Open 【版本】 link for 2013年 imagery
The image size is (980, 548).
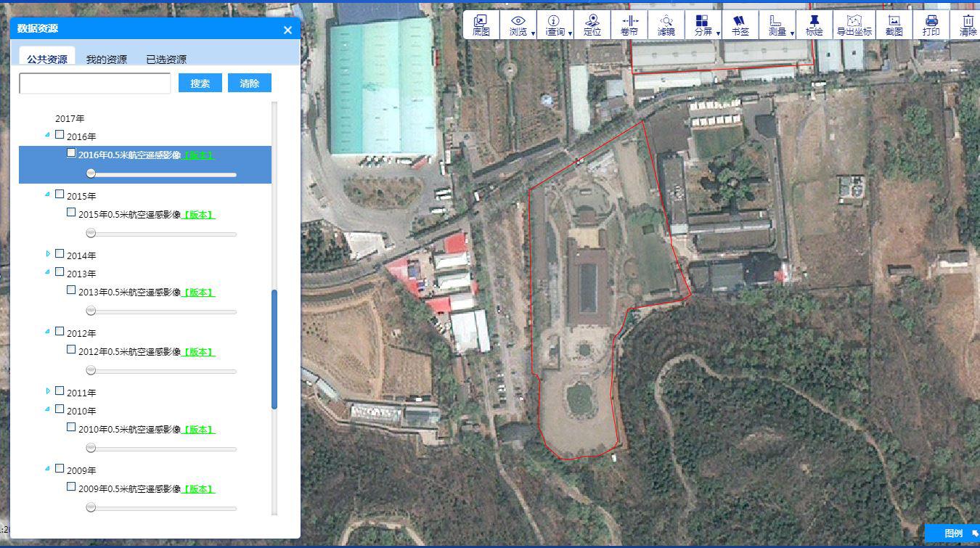(x=198, y=293)
